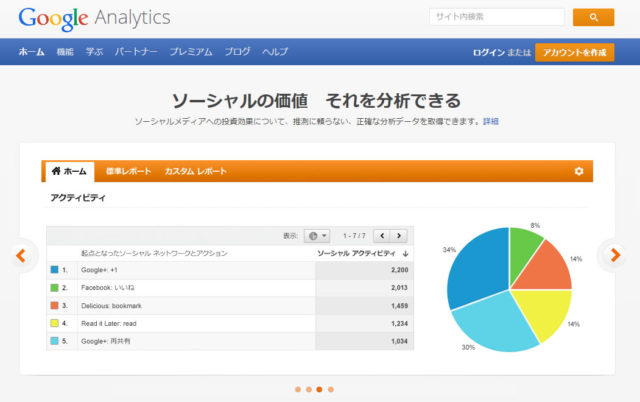The width and height of the screenshot is (640, 402).
Task: Follow the 詳細 link after the subtitle
Action: [491, 121]
